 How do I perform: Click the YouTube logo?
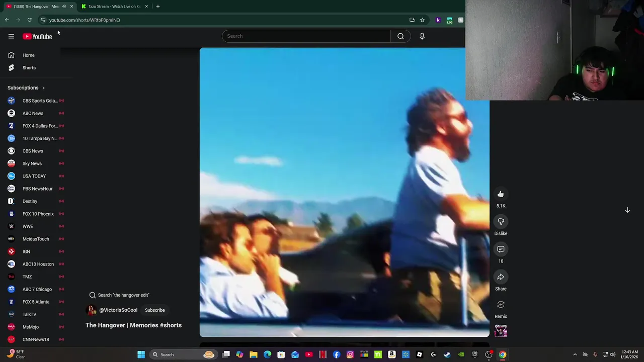click(x=37, y=36)
